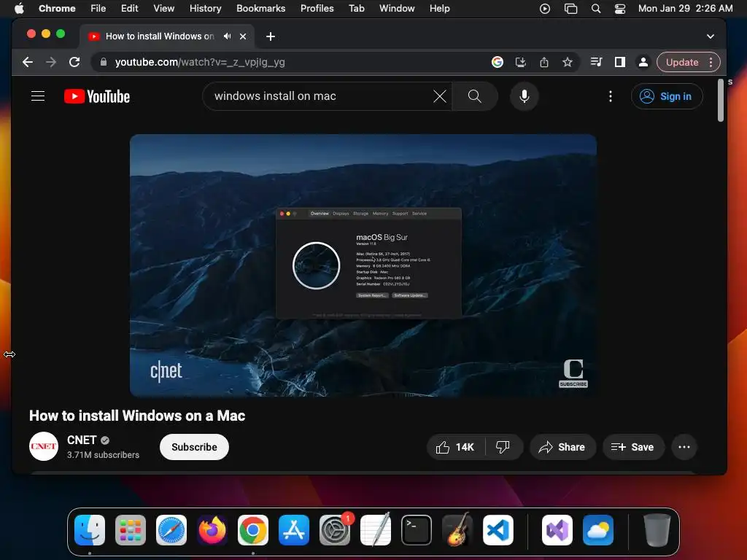Mute the tab via speaker icon
Viewport: 747px width, 560px height.
(x=228, y=36)
